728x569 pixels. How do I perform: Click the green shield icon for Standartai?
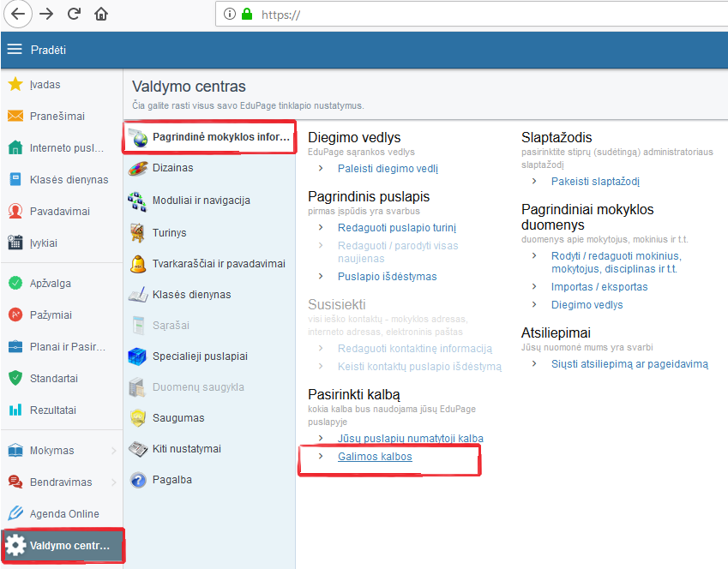click(15, 378)
